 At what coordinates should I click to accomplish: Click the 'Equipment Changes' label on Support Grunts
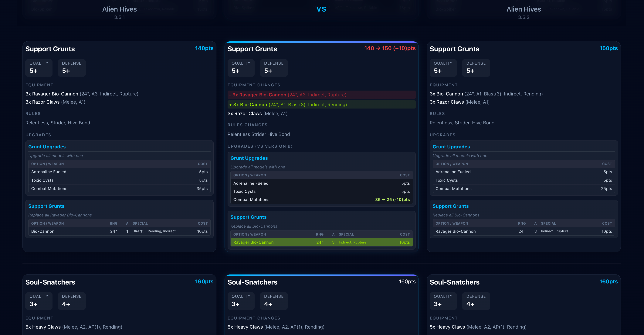254,85
